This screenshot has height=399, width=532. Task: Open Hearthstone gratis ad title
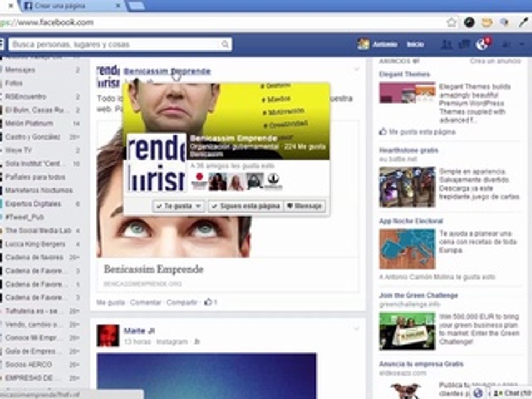(409, 150)
